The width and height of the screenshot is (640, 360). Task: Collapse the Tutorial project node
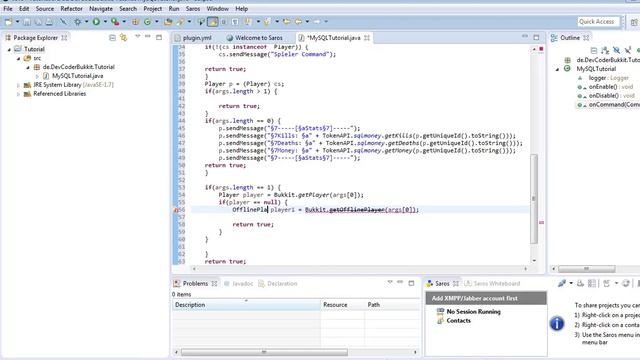[9, 49]
